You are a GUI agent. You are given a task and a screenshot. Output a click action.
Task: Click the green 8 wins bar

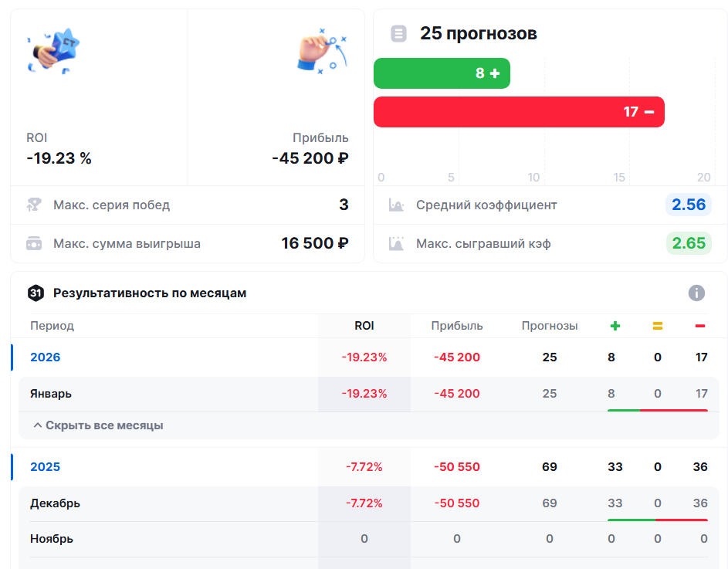pos(442,73)
